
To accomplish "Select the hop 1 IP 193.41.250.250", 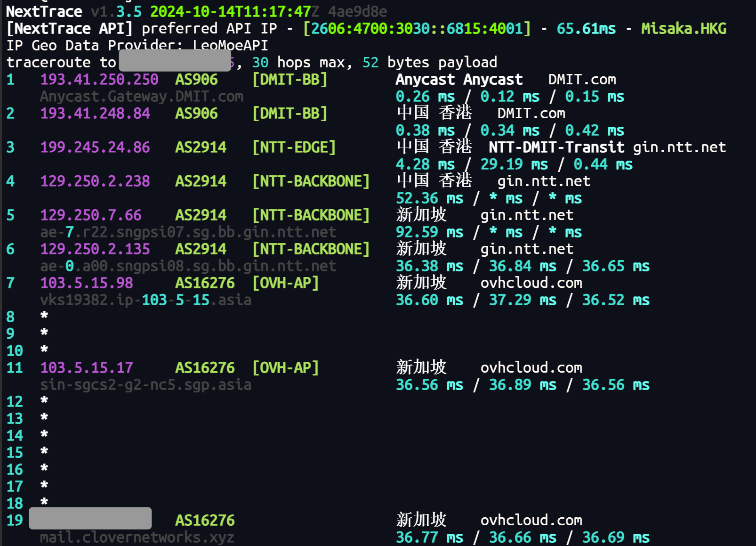I will point(99,80).
